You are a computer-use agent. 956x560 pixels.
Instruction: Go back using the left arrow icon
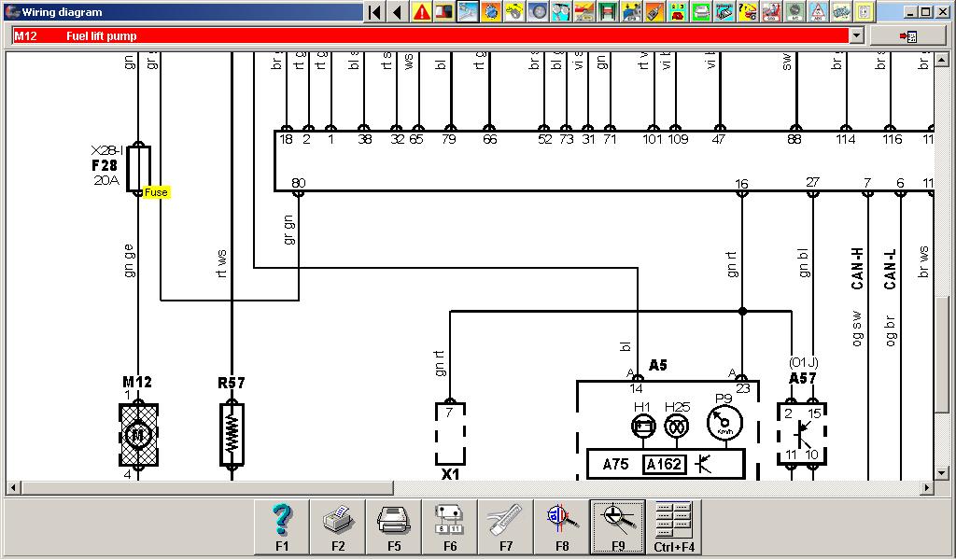pyautogui.click(x=397, y=12)
